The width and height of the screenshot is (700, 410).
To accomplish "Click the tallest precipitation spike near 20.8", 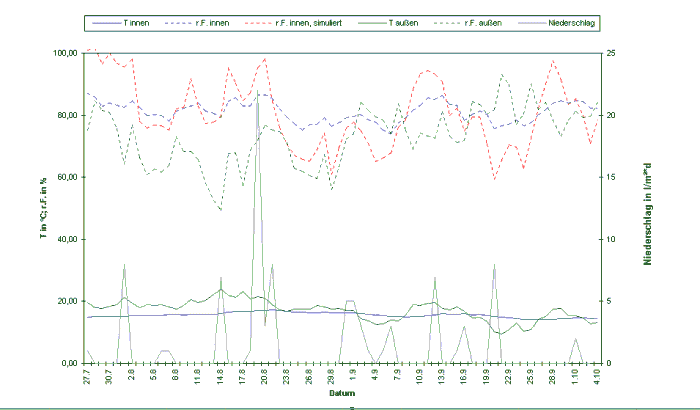I will 257,91.
